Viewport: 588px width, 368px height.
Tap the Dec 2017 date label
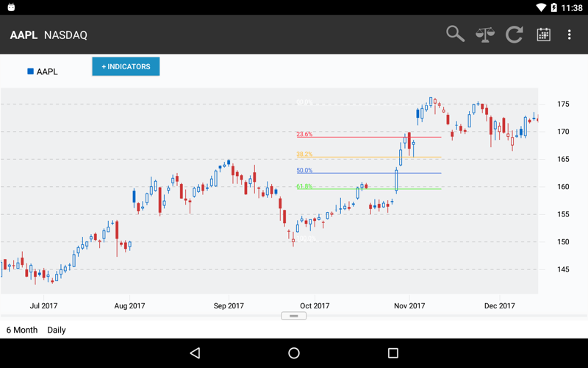click(x=500, y=305)
